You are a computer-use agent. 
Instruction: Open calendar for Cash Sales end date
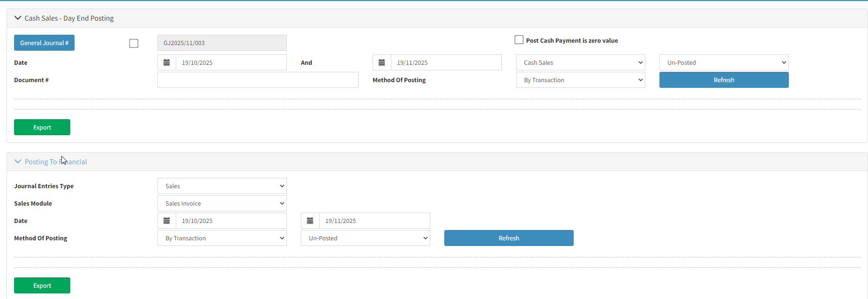tap(382, 62)
